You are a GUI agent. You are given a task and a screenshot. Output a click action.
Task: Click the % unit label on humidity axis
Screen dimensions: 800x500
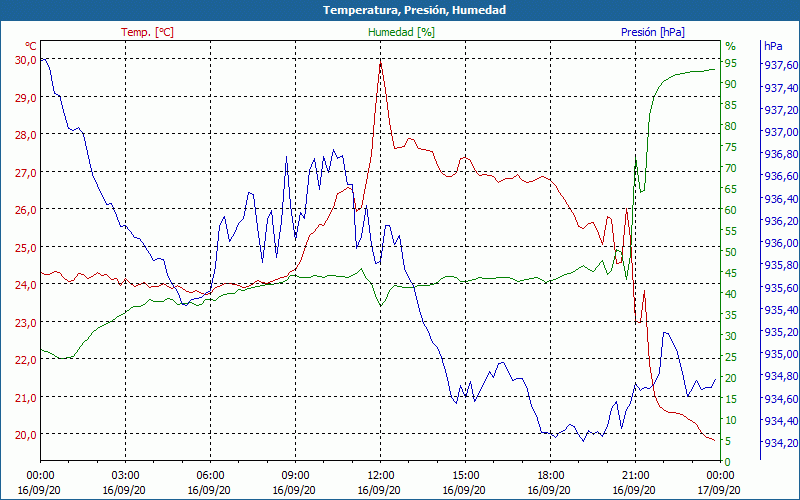731,46
